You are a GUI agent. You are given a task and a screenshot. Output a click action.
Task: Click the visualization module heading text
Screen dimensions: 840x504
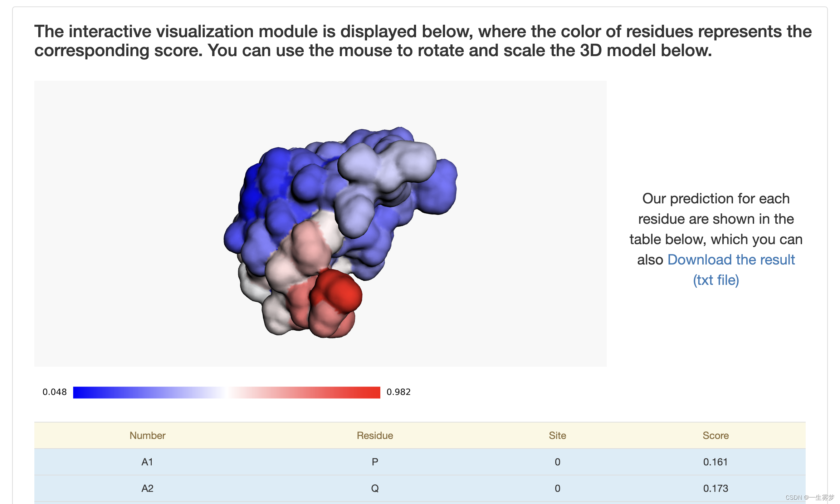[423, 41]
